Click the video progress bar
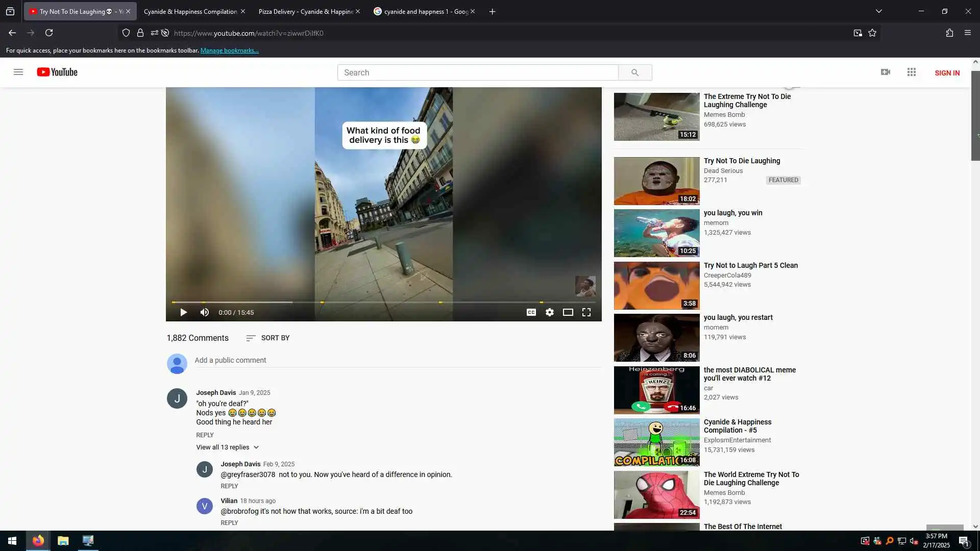This screenshot has height=551, width=980. (383, 302)
